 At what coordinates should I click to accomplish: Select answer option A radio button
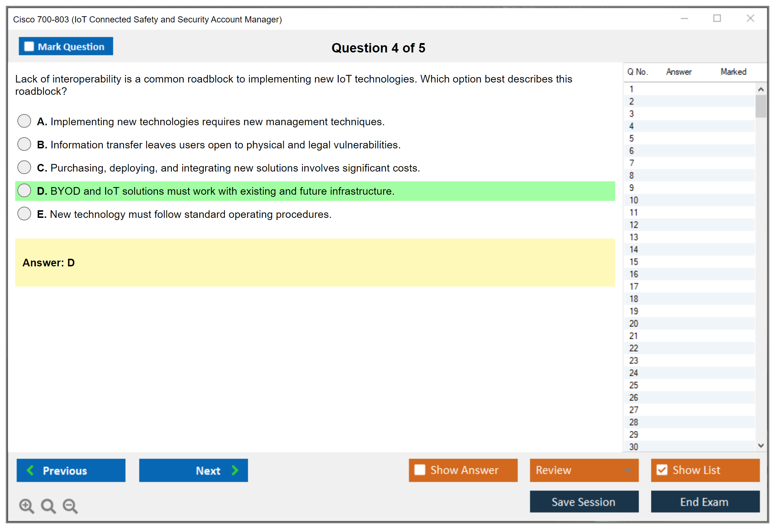24,121
